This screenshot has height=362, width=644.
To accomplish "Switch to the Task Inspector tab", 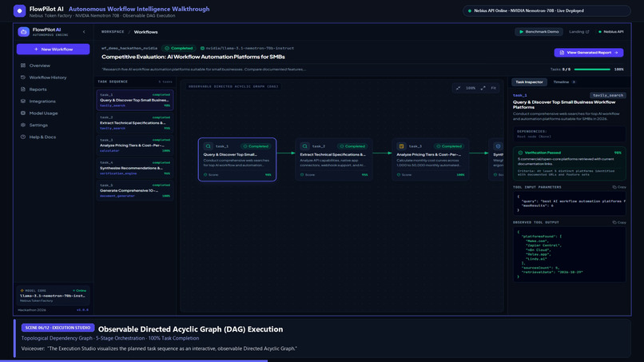I will (529, 82).
